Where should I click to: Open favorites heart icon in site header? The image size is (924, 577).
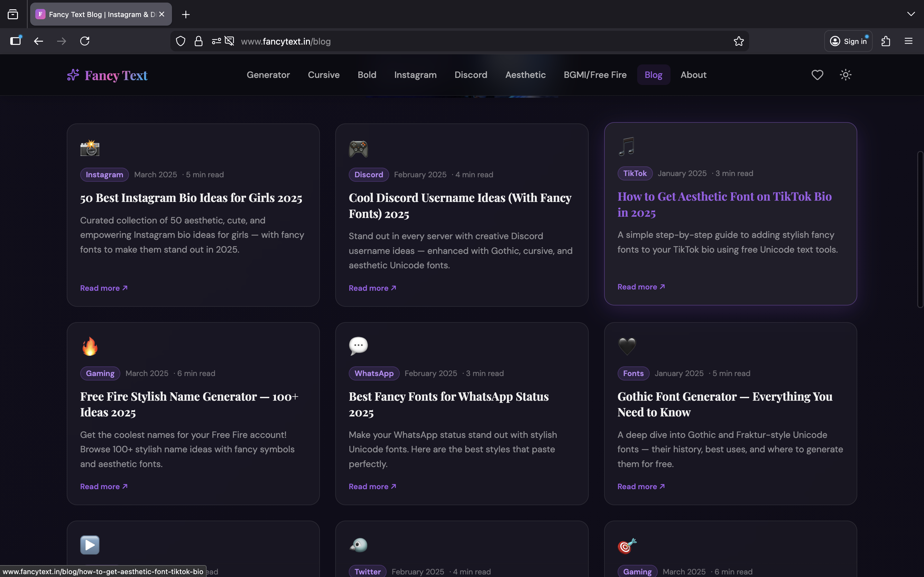click(817, 75)
